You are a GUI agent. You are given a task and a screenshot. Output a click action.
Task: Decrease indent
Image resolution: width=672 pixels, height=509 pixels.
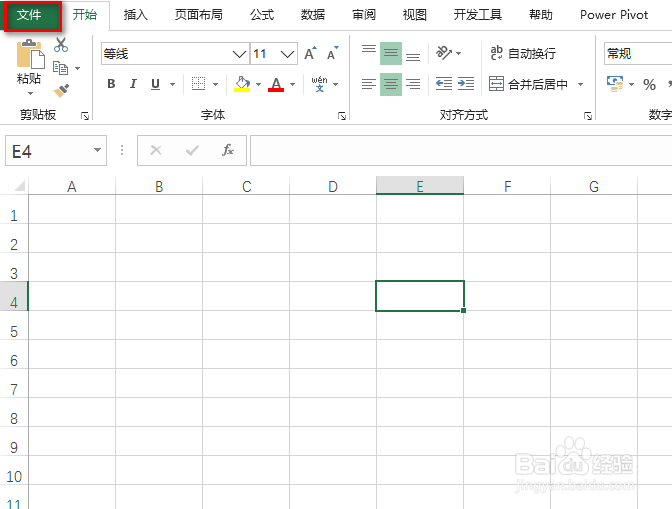click(x=444, y=84)
